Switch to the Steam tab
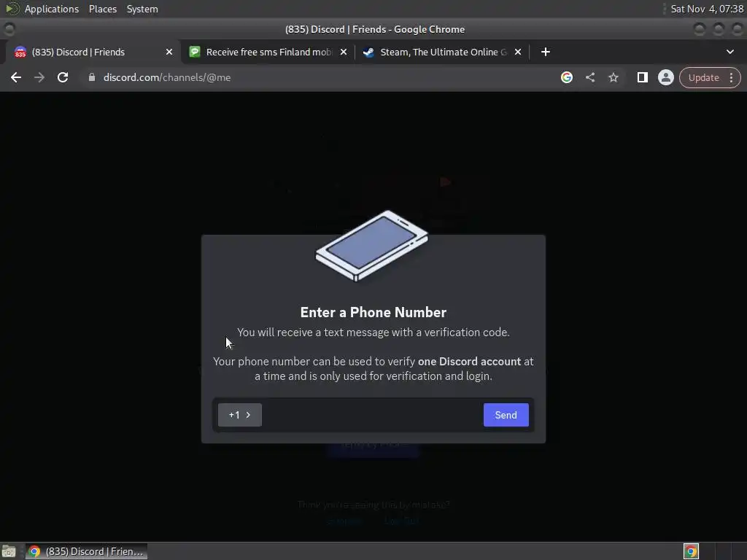This screenshot has width=747, height=560. (x=444, y=52)
